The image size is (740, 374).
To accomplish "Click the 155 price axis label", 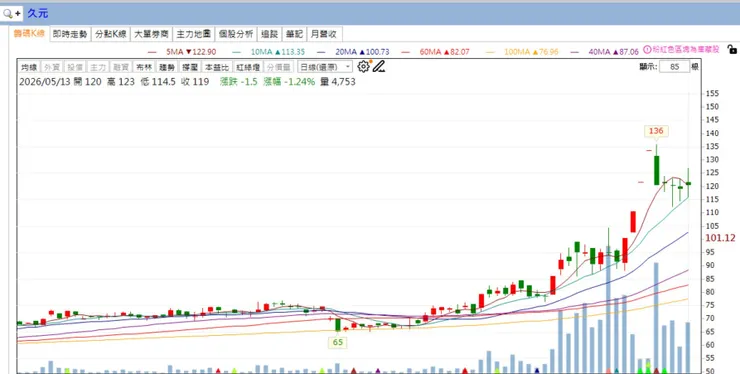I will point(712,94).
